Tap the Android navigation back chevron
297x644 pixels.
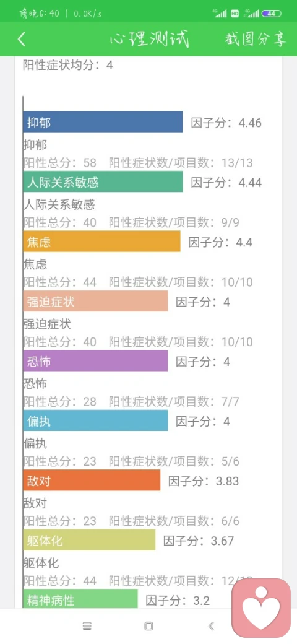click(211, 626)
